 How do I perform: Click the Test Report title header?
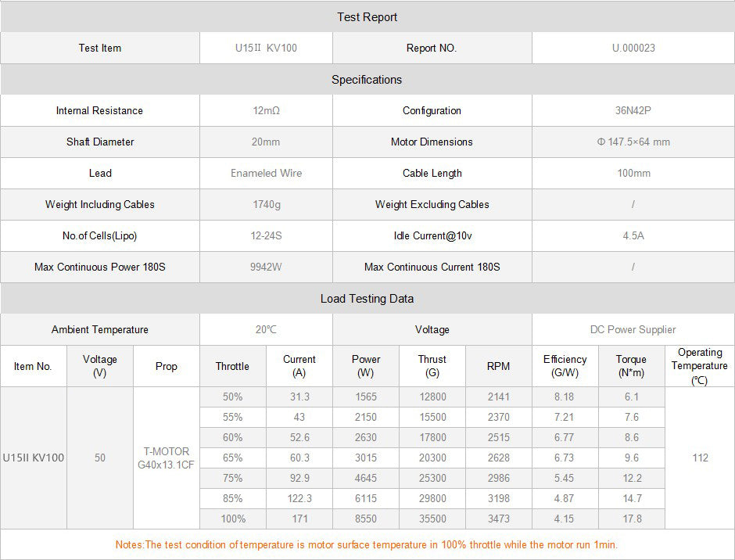(x=367, y=16)
